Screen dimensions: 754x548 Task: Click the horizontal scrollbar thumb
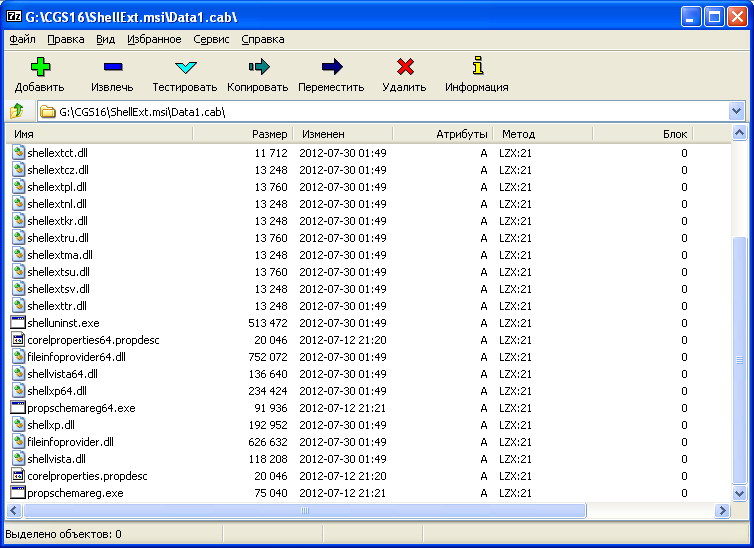pyautogui.click(x=305, y=511)
